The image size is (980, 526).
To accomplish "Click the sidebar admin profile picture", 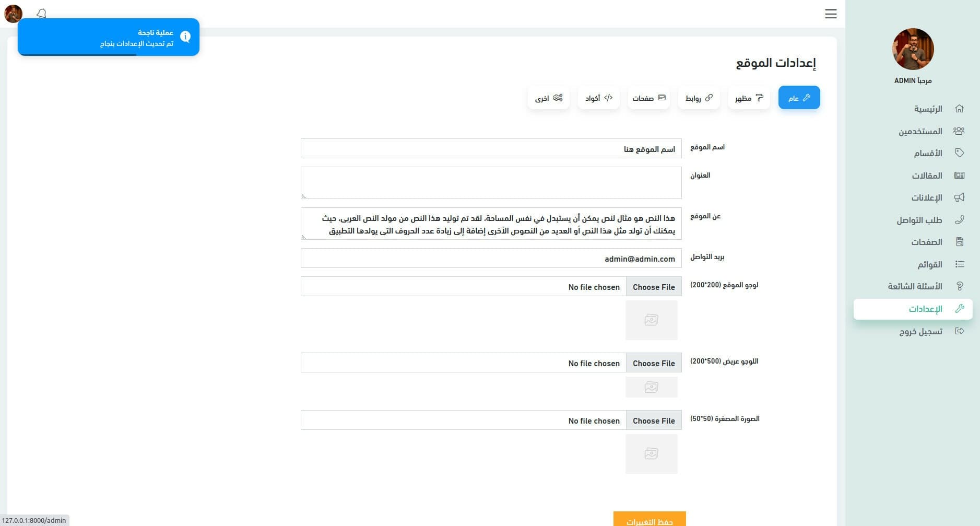I will (x=913, y=49).
